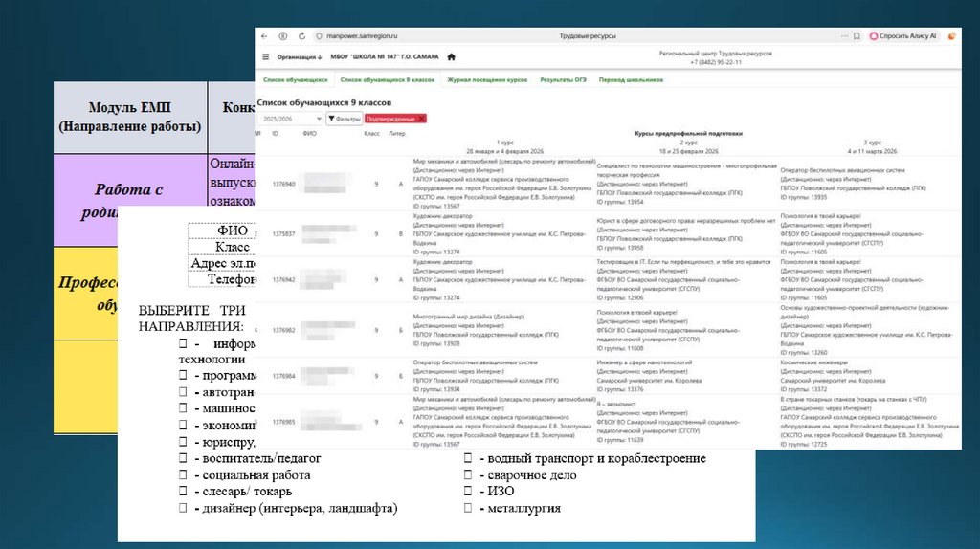Image resolution: width=980 pixels, height=549 pixels.
Task: Open the browser account icon beside back arrow
Action: (282, 36)
